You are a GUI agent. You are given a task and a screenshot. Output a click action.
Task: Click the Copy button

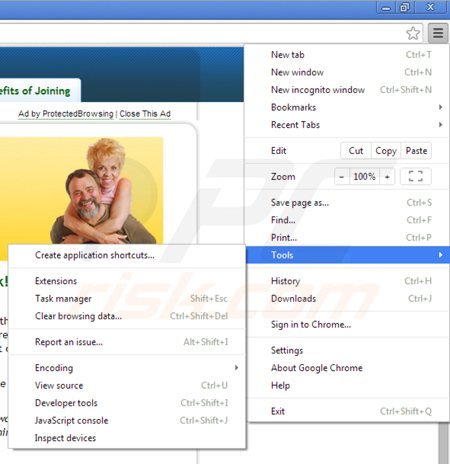[386, 151]
